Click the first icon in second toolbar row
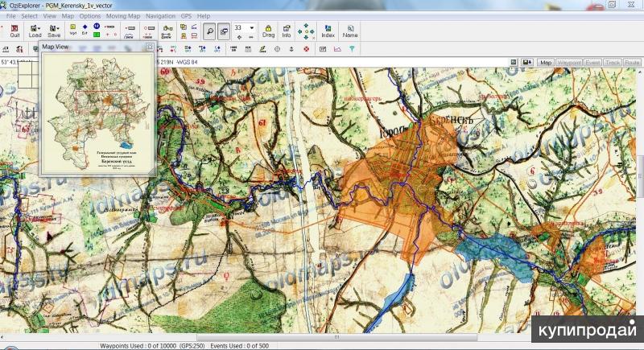Image resolution: width=644 pixels, height=350 pixels. (6, 49)
